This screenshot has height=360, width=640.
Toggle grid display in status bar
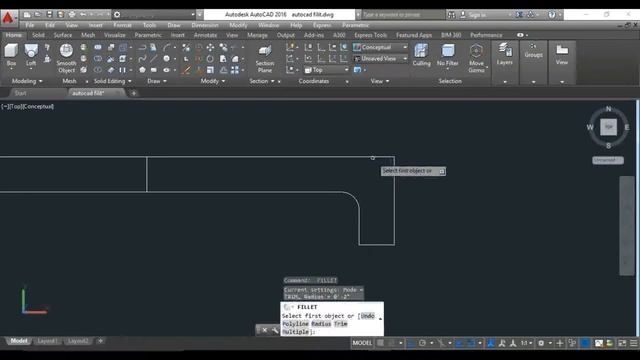[380, 343]
